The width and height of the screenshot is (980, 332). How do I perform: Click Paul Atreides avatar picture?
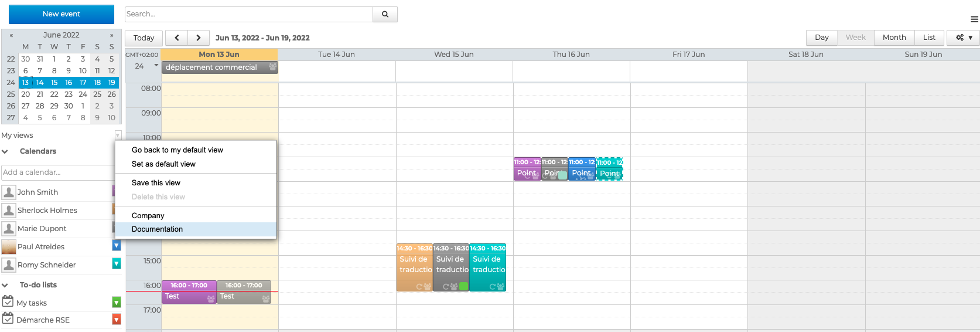pyautogui.click(x=9, y=247)
